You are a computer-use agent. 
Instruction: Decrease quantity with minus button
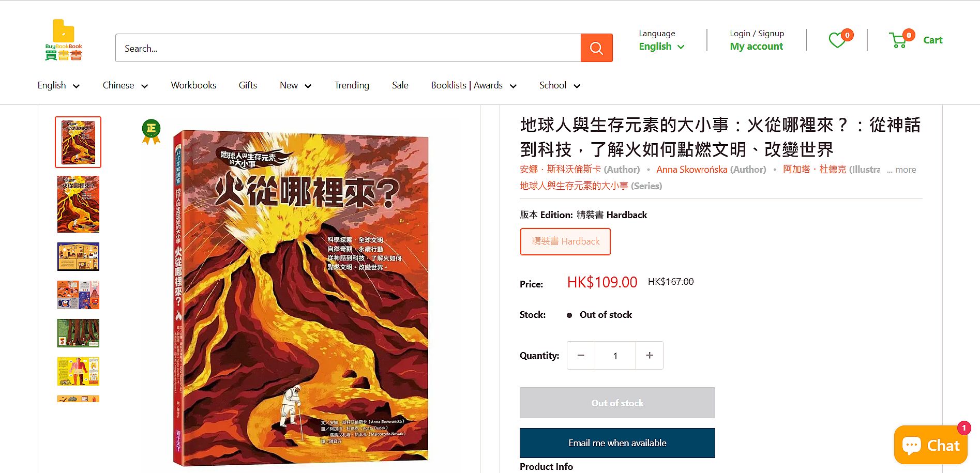581,356
